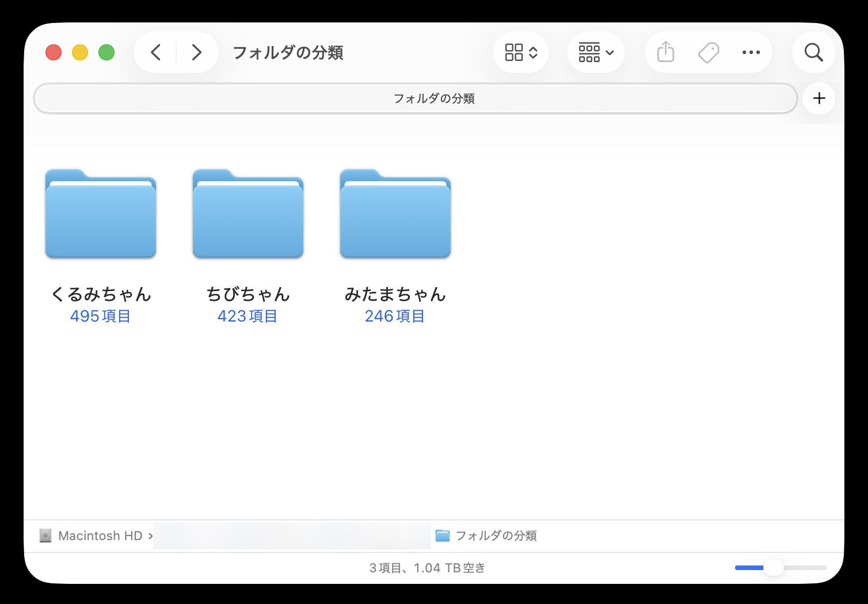
Task: Navigate back using the left chevron arrow
Action: point(155,52)
